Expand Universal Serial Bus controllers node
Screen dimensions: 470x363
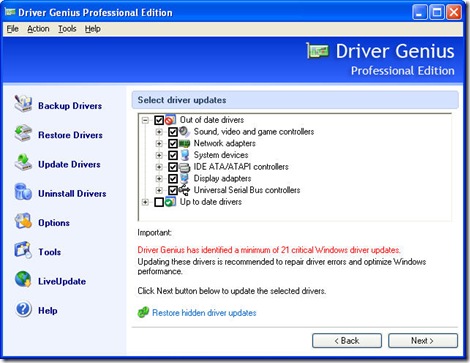point(159,190)
